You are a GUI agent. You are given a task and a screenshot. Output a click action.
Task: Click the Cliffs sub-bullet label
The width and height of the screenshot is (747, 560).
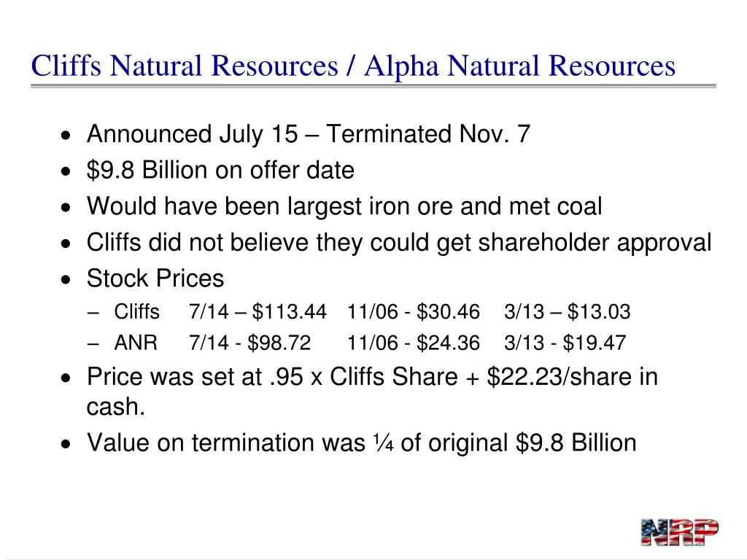click(x=136, y=311)
